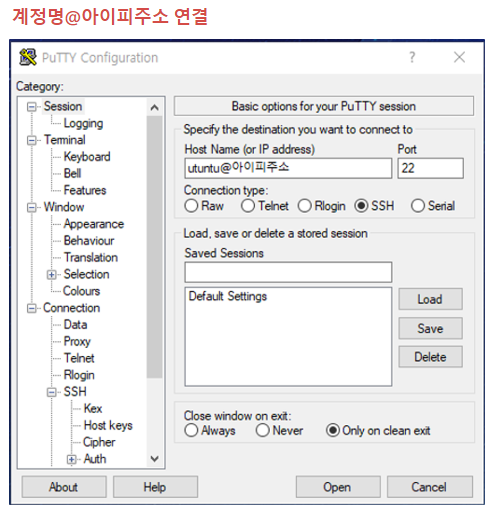Screen dimensions: 490x512
Task: Click the About button
Action: point(64,487)
